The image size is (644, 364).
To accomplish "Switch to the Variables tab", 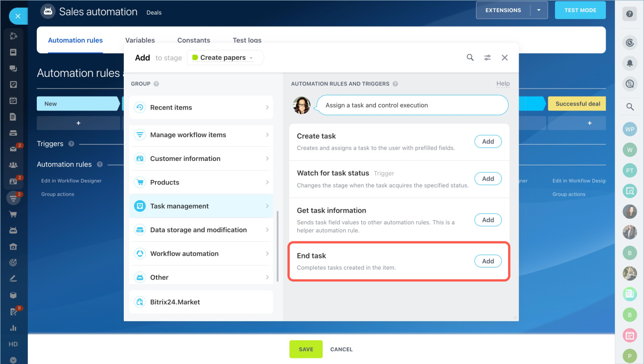I will 140,40.
